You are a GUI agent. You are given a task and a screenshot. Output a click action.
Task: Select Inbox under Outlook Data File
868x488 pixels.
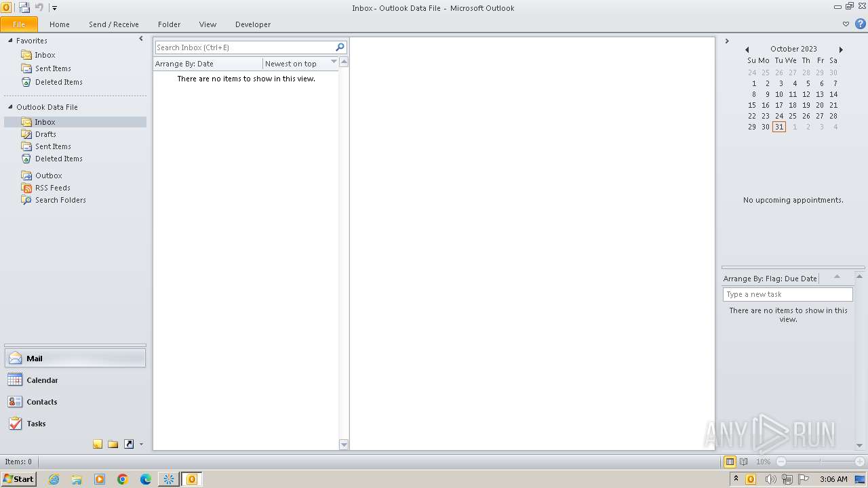tap(75, 122)
